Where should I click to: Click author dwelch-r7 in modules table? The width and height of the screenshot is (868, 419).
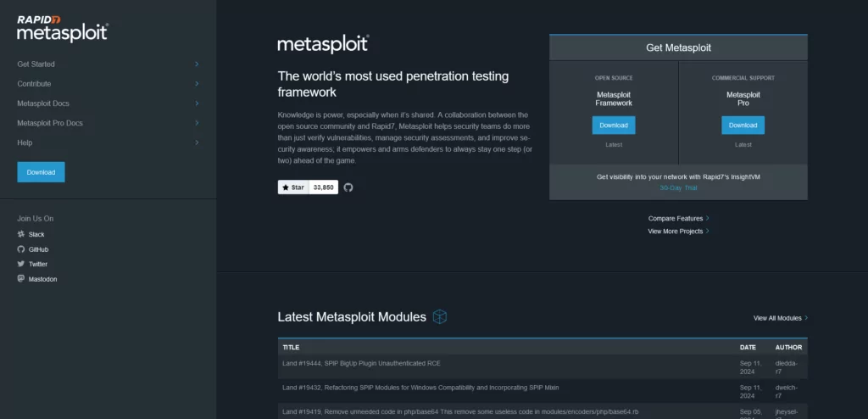coord(786,392)
